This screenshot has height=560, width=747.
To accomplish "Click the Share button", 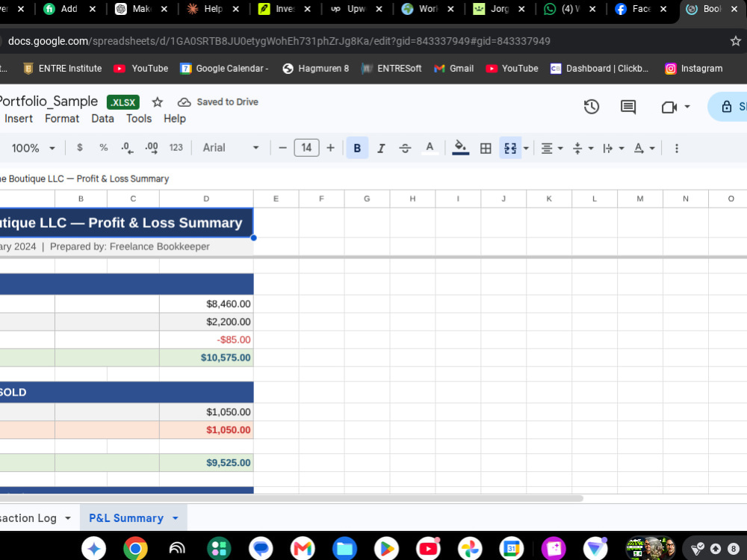I will [729, 107].
